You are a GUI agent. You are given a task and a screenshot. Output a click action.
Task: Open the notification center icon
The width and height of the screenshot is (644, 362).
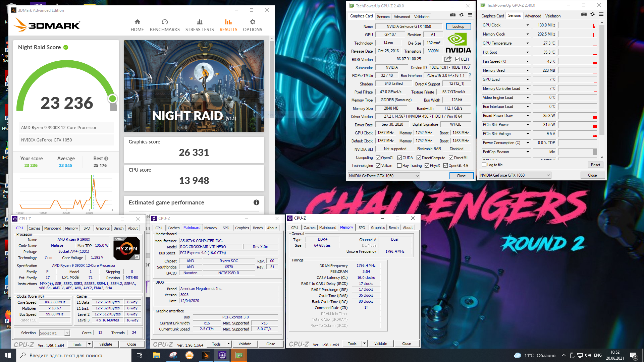click(x=633, y=355)
